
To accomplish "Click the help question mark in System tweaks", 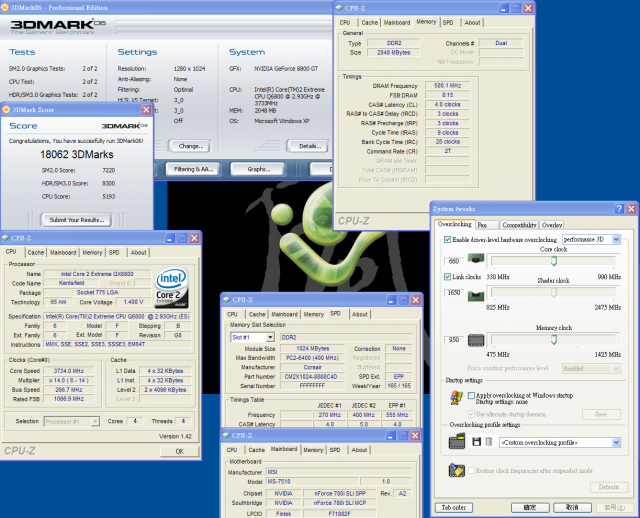I will coord(619,209).
